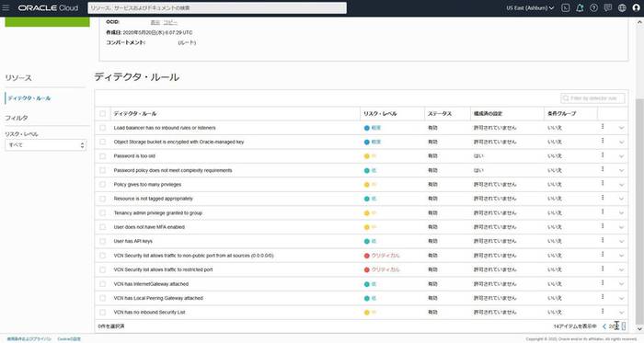Check the Resource not tagged appropriately checkbox
Image resolution: width=644 pixels, height=343 pixels.
[103, 199]
